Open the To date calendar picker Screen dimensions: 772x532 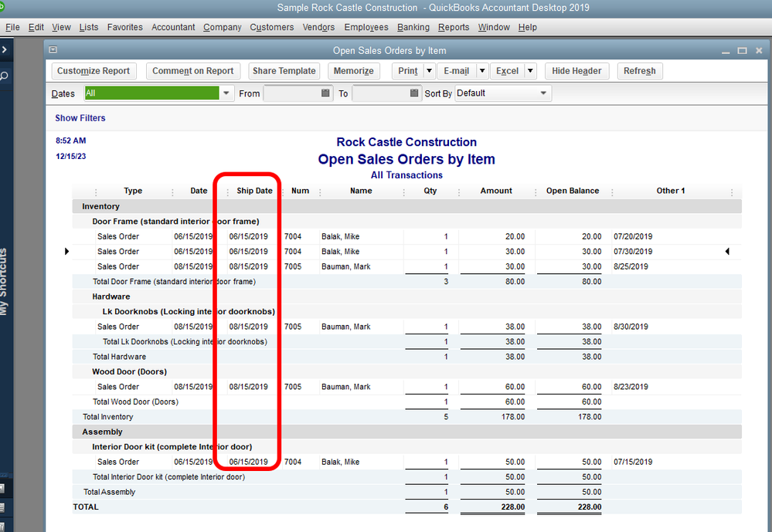[414, 93]
